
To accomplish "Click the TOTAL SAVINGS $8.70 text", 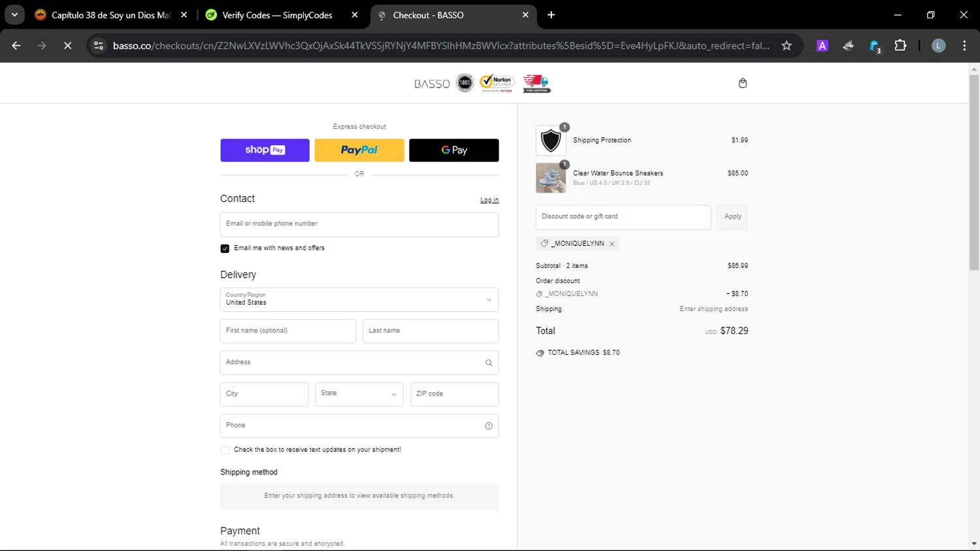I will pos(583,353).
